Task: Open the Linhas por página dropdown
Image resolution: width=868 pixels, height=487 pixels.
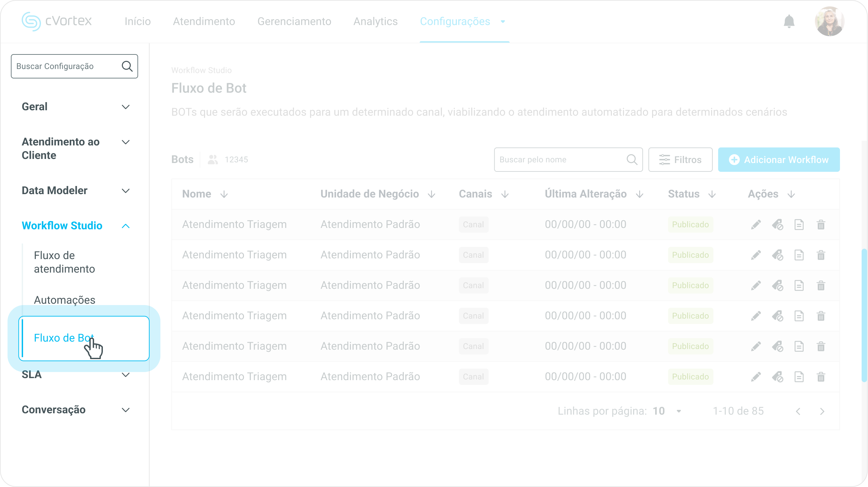Action: pos(678,411)
